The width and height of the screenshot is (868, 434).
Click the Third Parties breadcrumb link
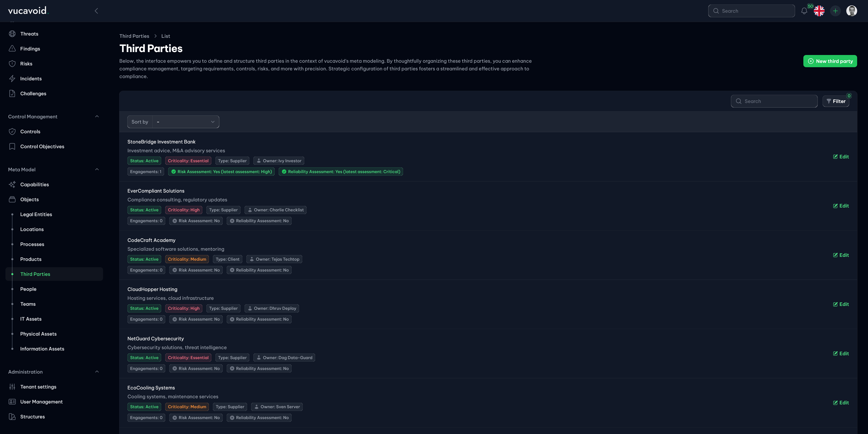pyautogui.click(x=134, y=36)
